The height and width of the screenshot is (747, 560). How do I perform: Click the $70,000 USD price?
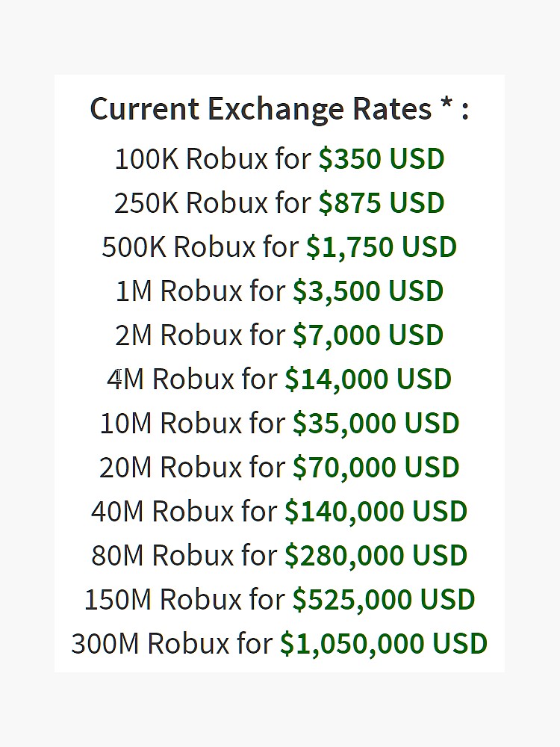coord(376,468)
